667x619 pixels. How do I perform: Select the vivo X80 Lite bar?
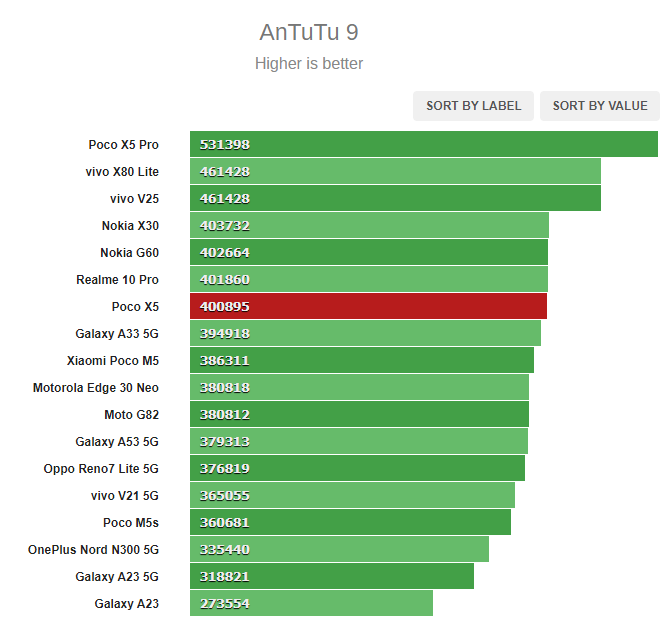click(x=395, y=171)
